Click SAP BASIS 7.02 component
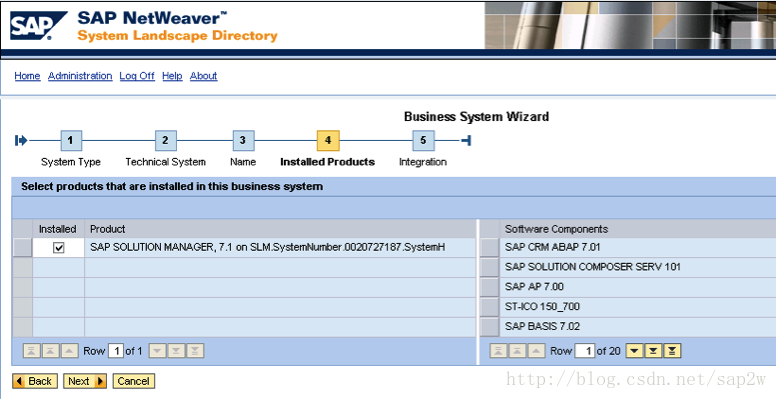 [542, 327]
